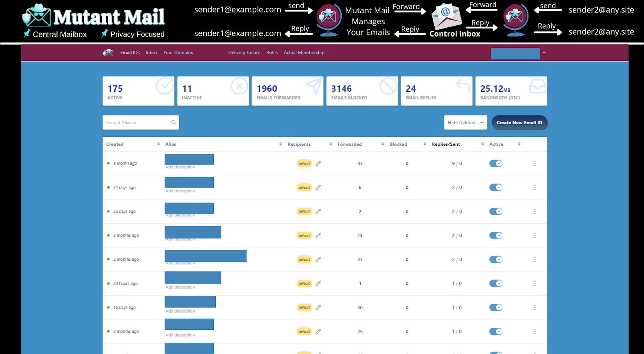Screen dimensions: 644x354
Task: Open Your Domains page
Action: click(178, 53)
